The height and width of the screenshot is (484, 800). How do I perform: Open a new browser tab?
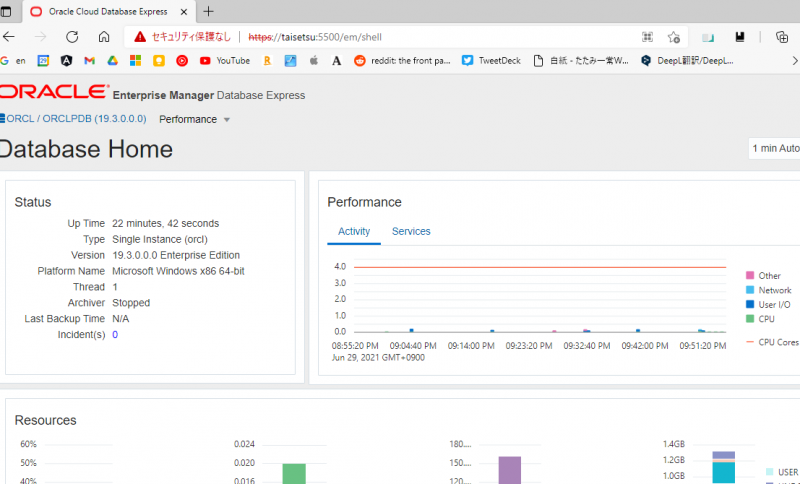[x=208, y=11]
